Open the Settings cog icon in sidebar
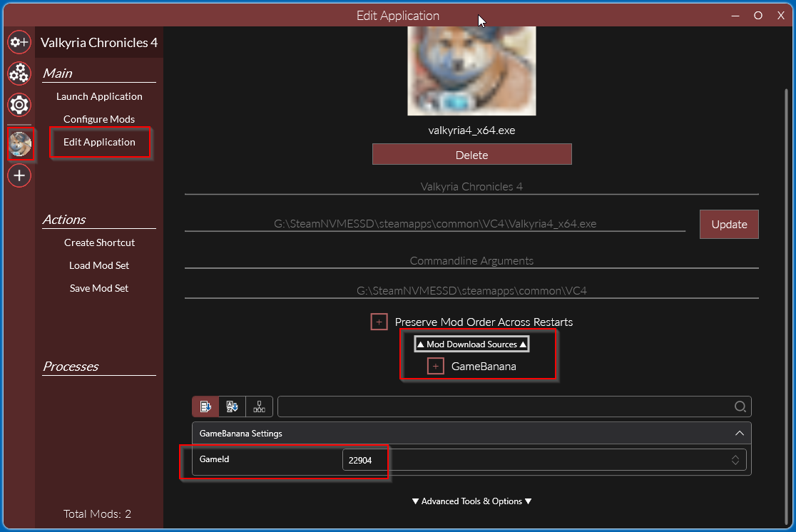796x532 pixels. click(x=19, y=105)
